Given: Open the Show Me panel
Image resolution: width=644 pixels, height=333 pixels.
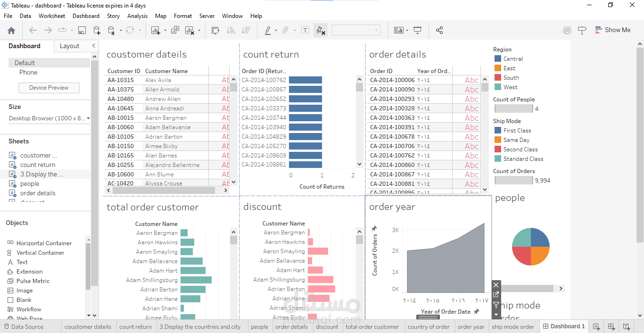Looking at the screenshot, I should point(612,30).
